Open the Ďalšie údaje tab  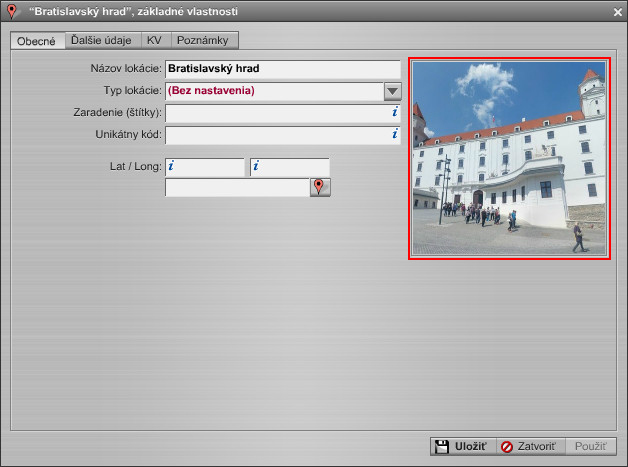click(x=102, y=41)
